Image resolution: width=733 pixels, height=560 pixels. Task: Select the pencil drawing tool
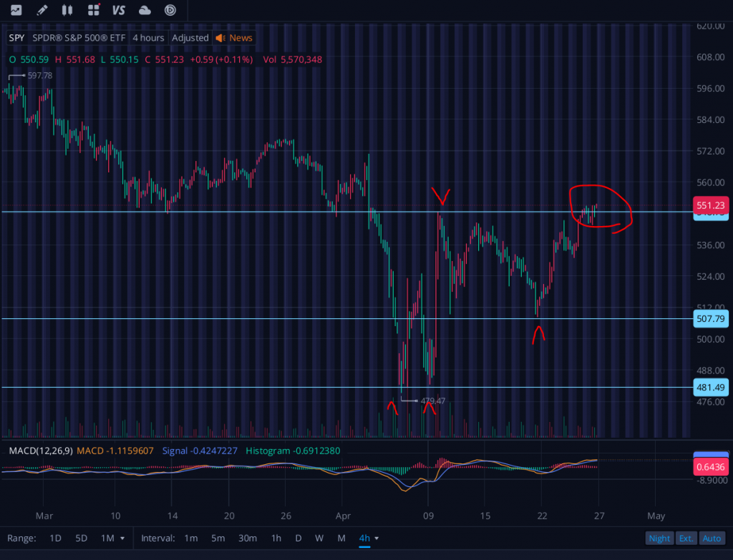coord(42,10)
